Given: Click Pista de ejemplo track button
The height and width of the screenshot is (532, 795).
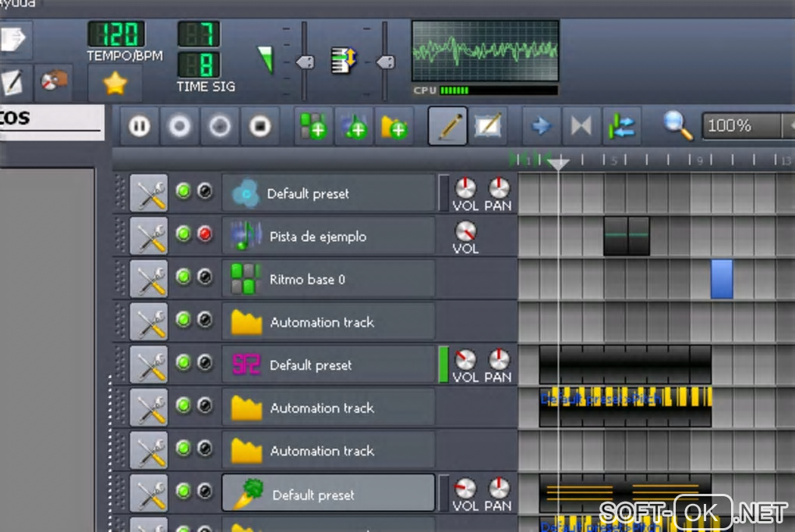Looking at the screenshot, I should coord(329,236).
